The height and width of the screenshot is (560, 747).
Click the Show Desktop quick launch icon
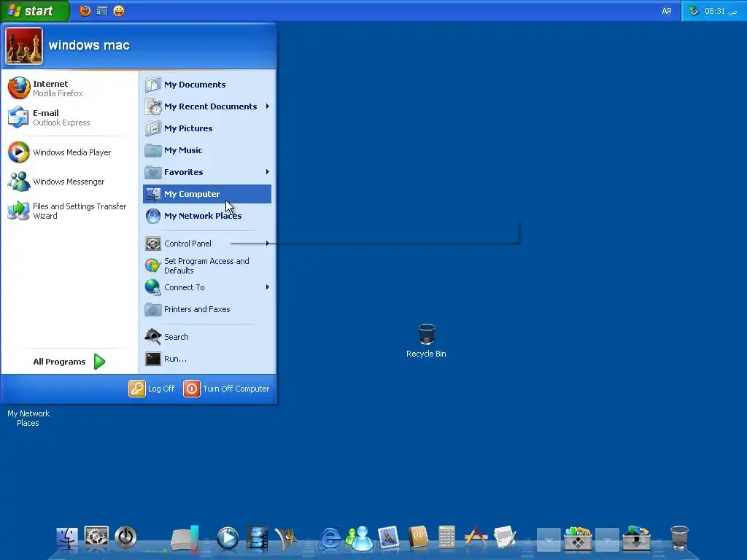pyautogui.click(x=102, y=10)
